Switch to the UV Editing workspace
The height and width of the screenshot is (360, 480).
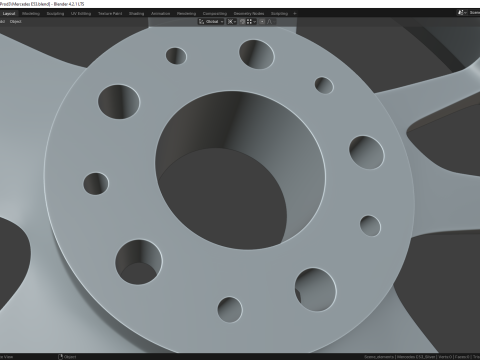point(81,14)
